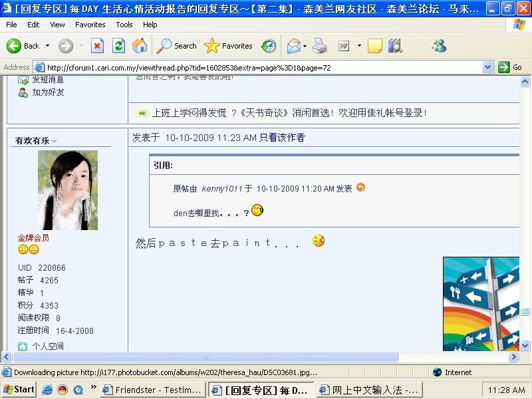The image size is (532, 399).
Task: Open the History toolbar icon
Action: click(x=269, y=46)
